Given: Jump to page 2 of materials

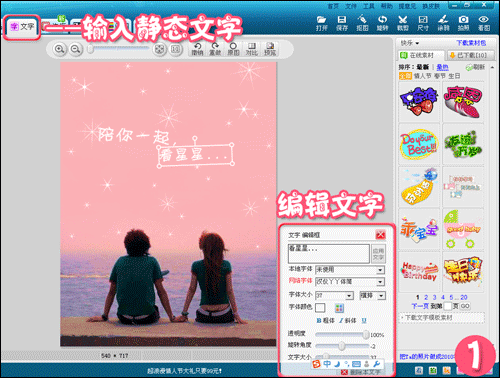Looking at the screenshot, I should (x=426, y=297).
